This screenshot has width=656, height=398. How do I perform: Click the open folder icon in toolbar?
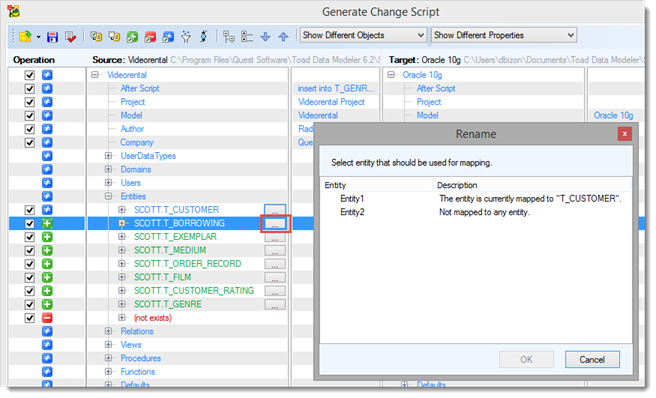pos(26,37)
